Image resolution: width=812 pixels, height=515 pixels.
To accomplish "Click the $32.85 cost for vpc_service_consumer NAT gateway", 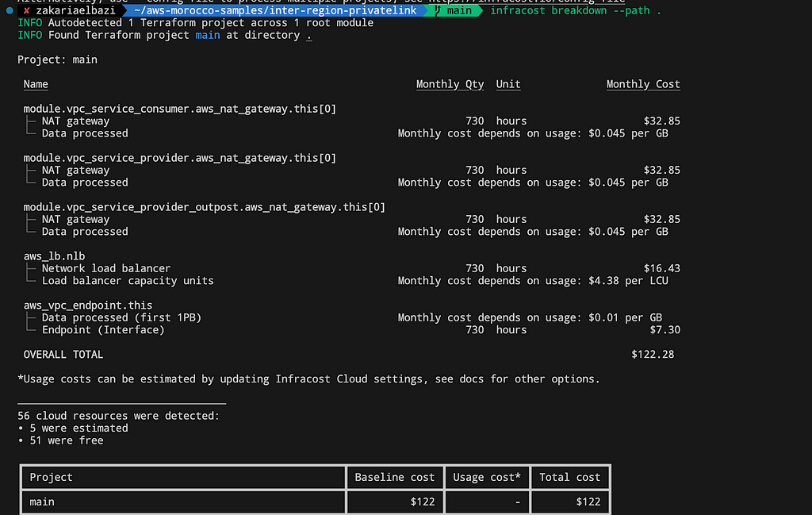I will click(x=662, y=121).
